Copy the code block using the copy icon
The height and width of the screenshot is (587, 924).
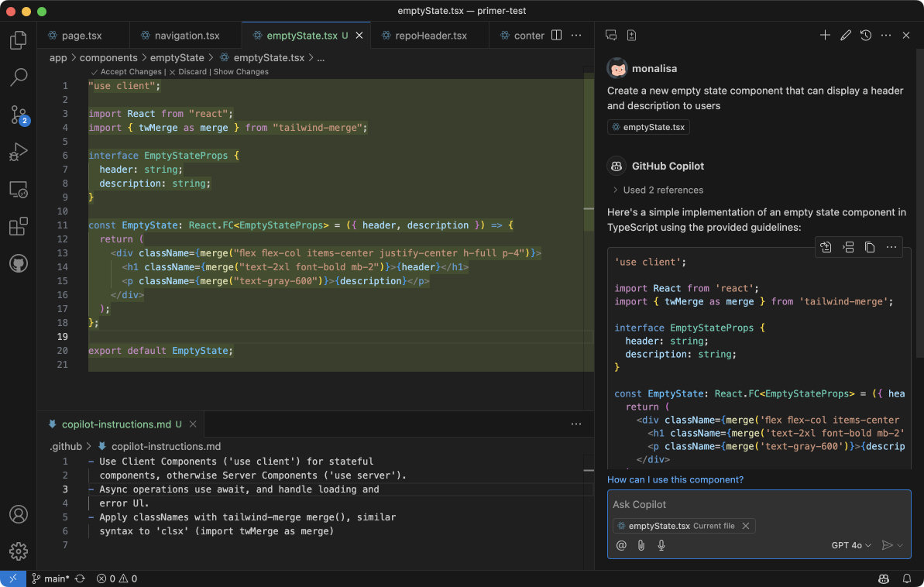pos(870,247)
